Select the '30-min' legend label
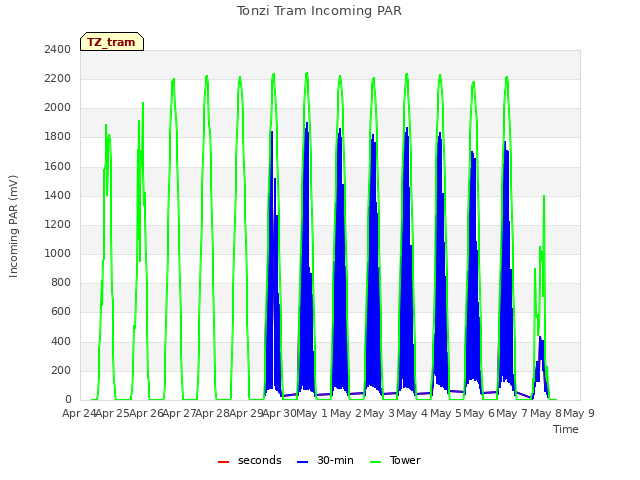Screen dimensions: 640x480 click(335, 460)
